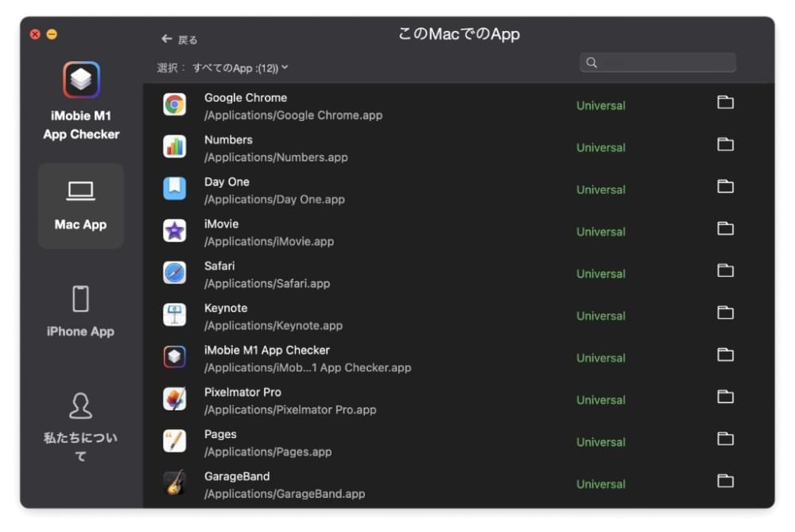Reveal Numbers app in Finder folder icon
The width and height of the screenshot is (795, 532).
pos(725,145)
